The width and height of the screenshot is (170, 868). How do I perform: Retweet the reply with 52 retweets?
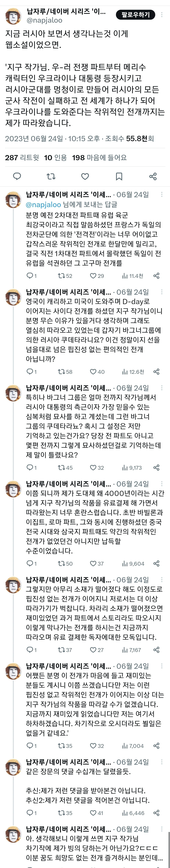pyautogui.click(x=65, y=276)
